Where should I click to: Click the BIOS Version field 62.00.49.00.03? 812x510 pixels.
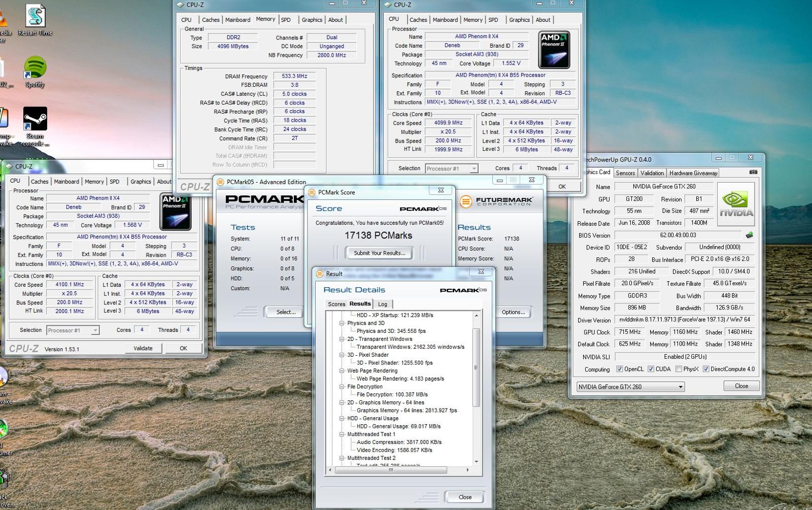(x=678, y=235)
